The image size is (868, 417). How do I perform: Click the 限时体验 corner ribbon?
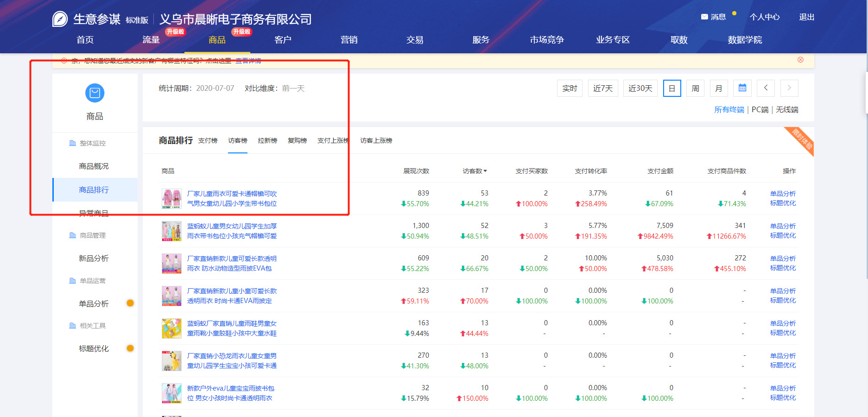[802, 139]
